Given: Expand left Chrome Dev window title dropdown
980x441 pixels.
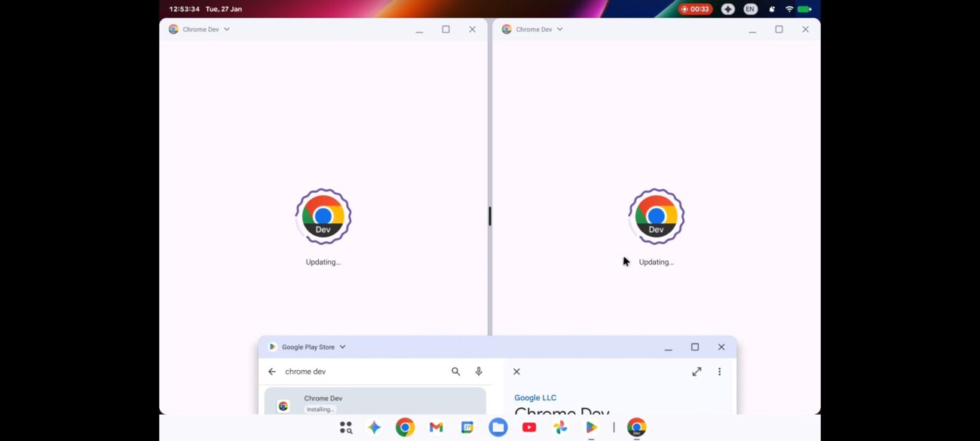Looking at the screenshot, I should tap(226, 29).
